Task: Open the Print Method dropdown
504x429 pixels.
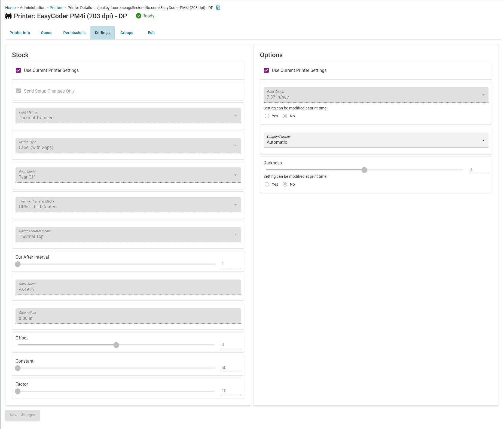Action: click(128, 116)
